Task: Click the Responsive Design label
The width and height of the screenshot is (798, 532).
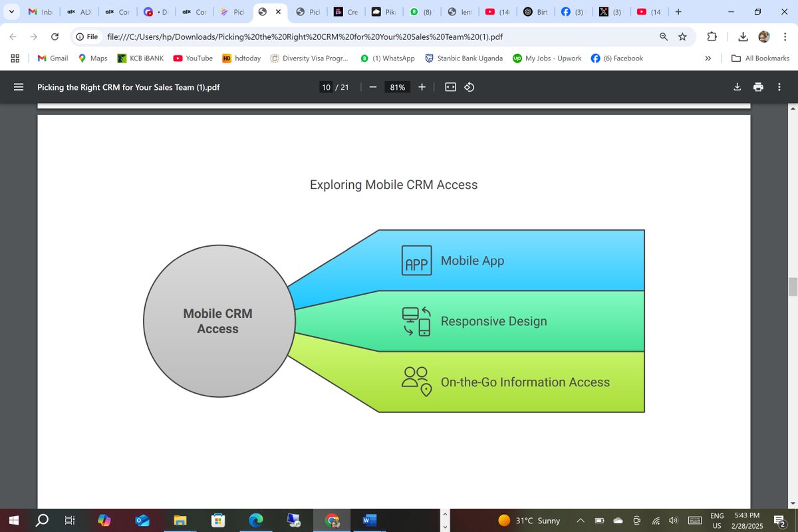Action: pyautogui.click(x=494, y=321)
